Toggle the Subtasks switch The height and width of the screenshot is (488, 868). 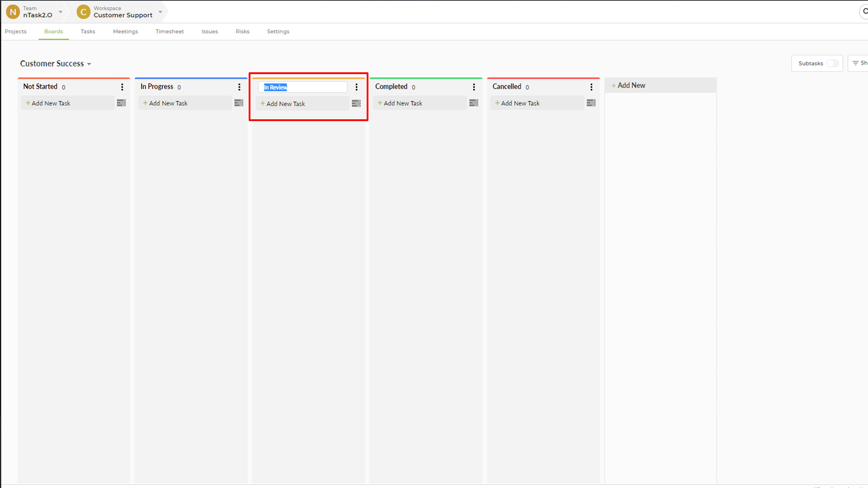point(832,64)
